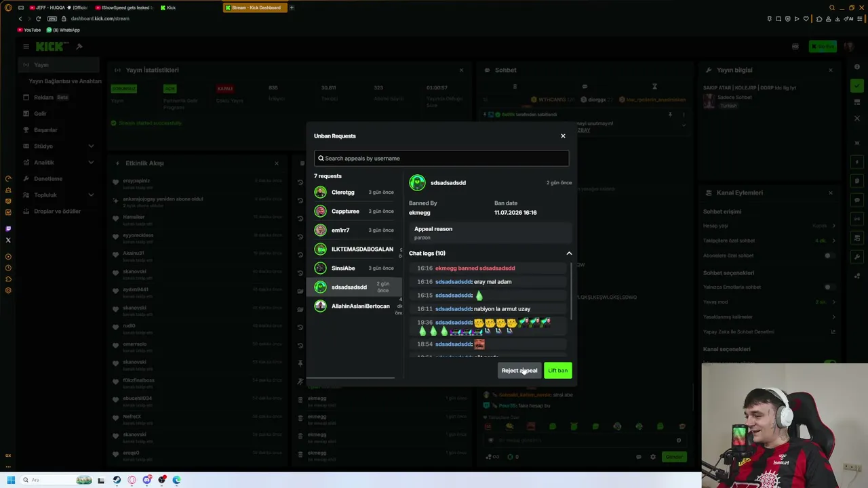868x488 pixels.
Task: Switch to Kick browser tab
Action: [168, 7]
